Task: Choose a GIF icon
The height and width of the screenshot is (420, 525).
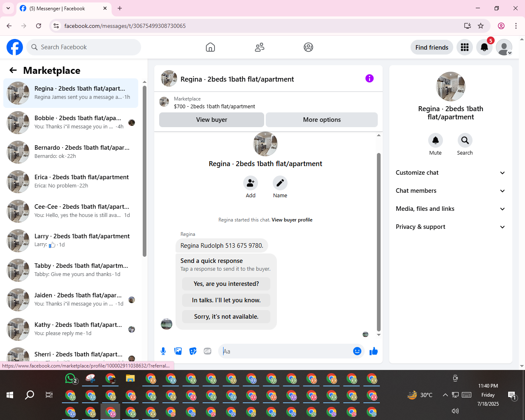Action: pyautogui.click(x=208, y=351)
